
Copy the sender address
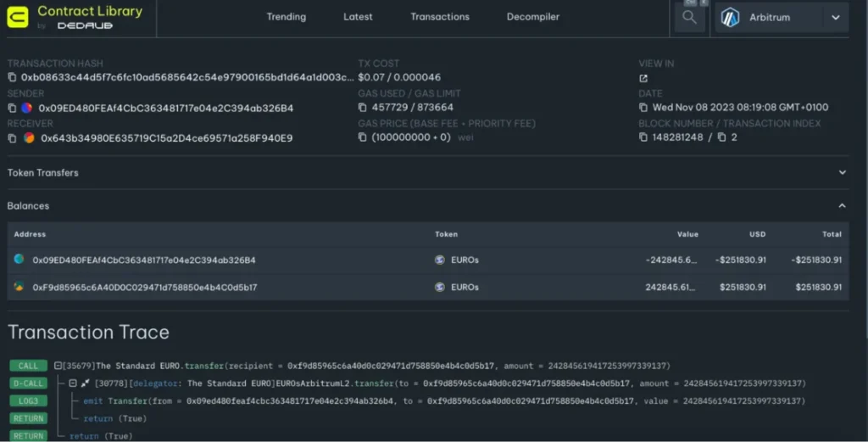(x=12, y=108)
